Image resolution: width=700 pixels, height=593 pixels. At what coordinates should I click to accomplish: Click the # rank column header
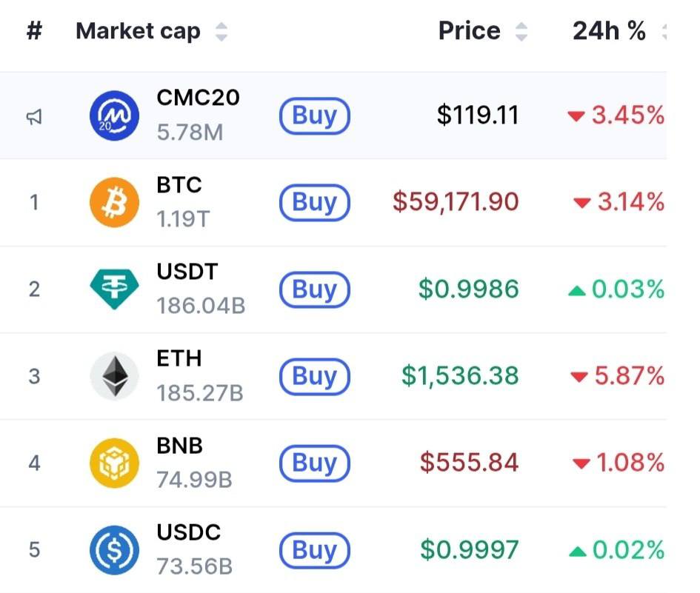click(34, 31)
